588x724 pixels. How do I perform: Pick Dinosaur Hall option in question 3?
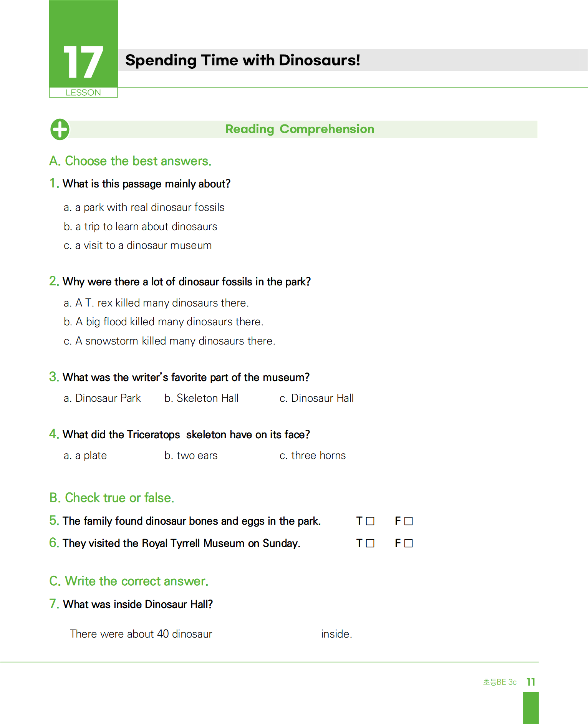point(317,398)
